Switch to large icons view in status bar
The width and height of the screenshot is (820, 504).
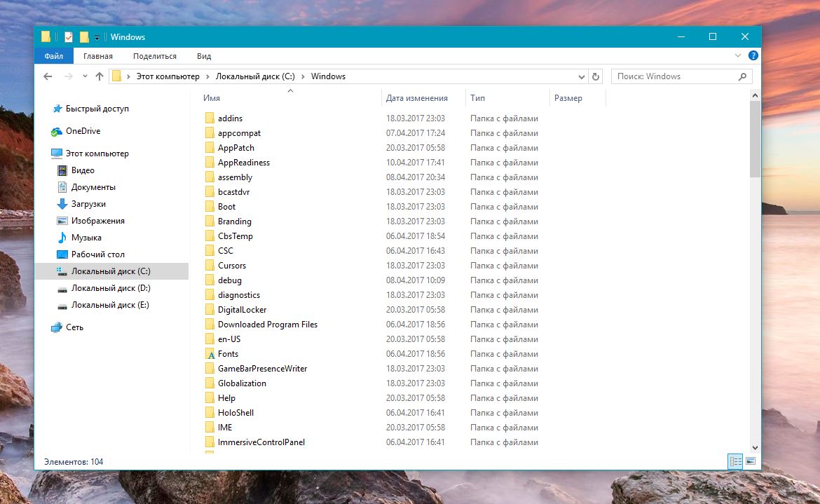pyautogui.click(x=751, y=462)
